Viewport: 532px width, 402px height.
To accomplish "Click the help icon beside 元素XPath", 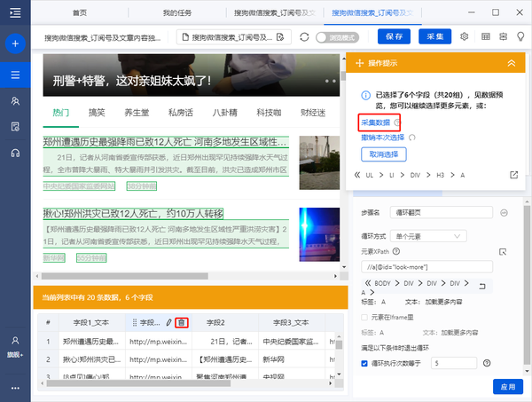I will tap(396, 251).
